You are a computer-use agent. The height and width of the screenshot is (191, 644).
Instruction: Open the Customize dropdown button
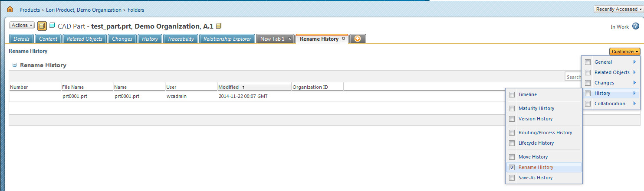tap(625, 52)
